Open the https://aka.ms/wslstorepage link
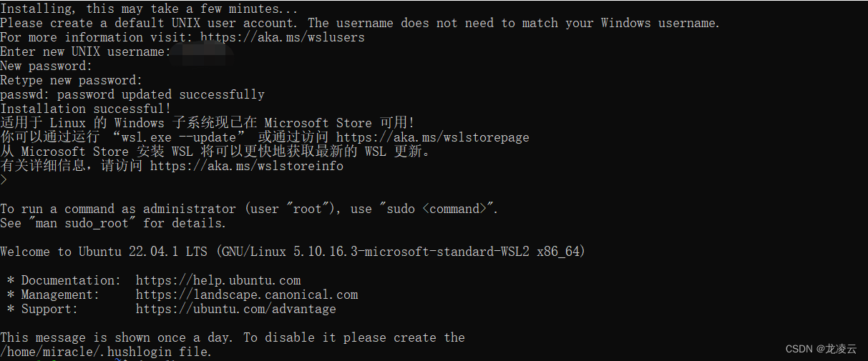 433,137
